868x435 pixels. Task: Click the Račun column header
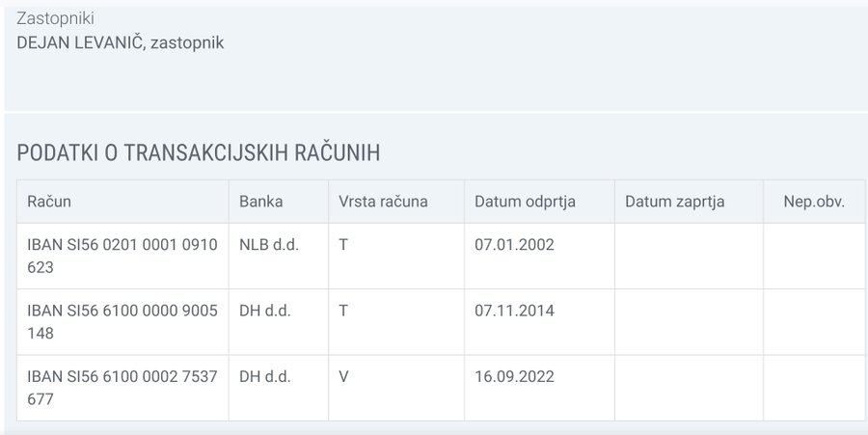point(122,202)
